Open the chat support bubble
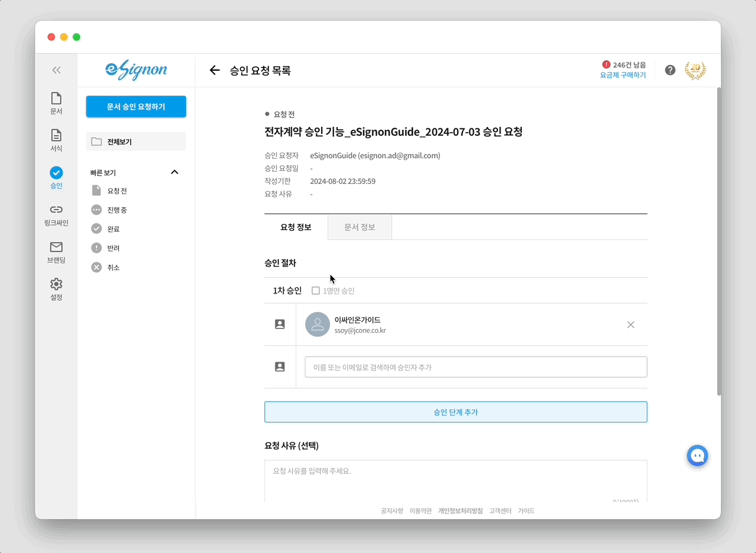Viewport: 756px width, 553px height. click(697, 455)
